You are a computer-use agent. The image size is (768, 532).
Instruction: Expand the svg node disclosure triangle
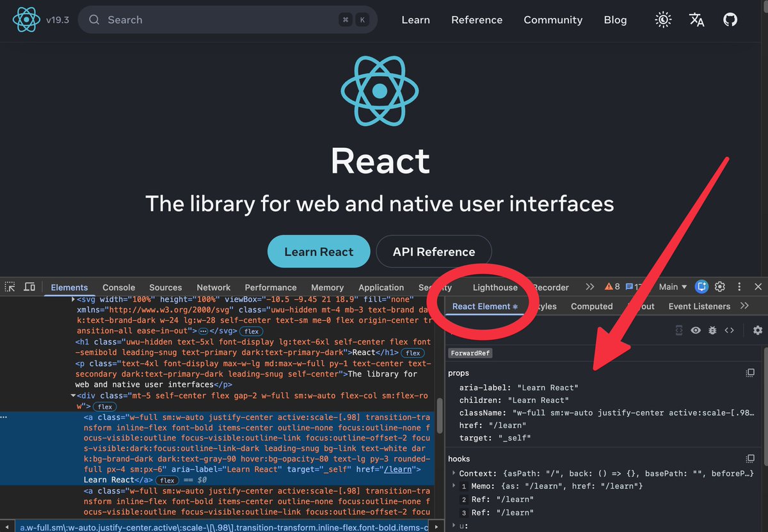(x=73, y=300)
